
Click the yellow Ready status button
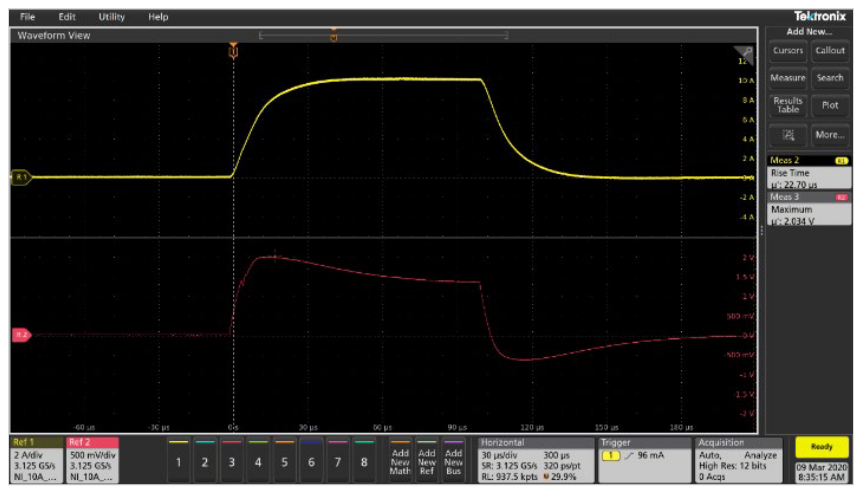tap(821, 447)
